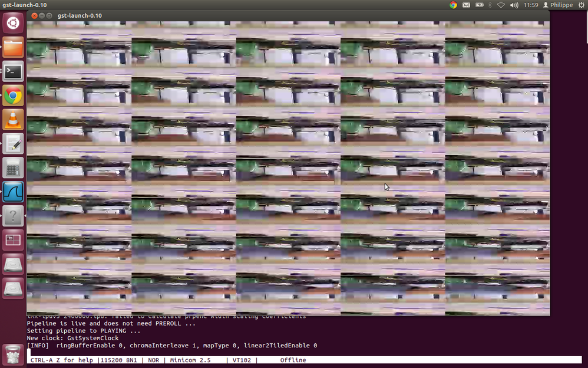The width and height of the screenshot is (588, 368).
Task: Open the second disk drive launcher icon
Action: coord(13,288)
